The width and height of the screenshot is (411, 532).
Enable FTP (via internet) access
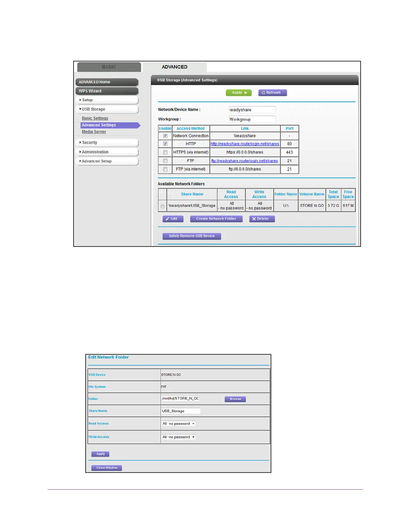165,169
